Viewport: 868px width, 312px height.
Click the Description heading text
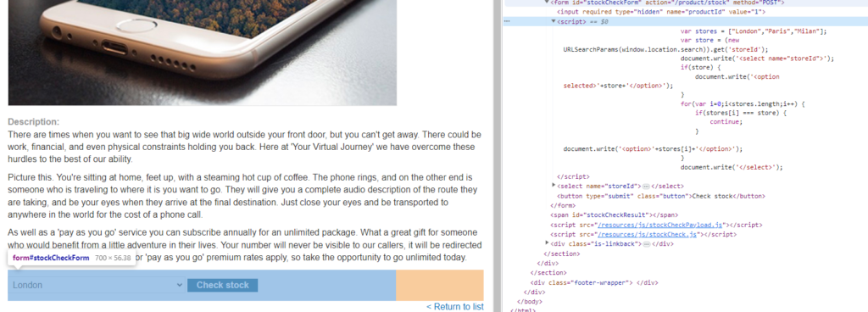[34, 122]
